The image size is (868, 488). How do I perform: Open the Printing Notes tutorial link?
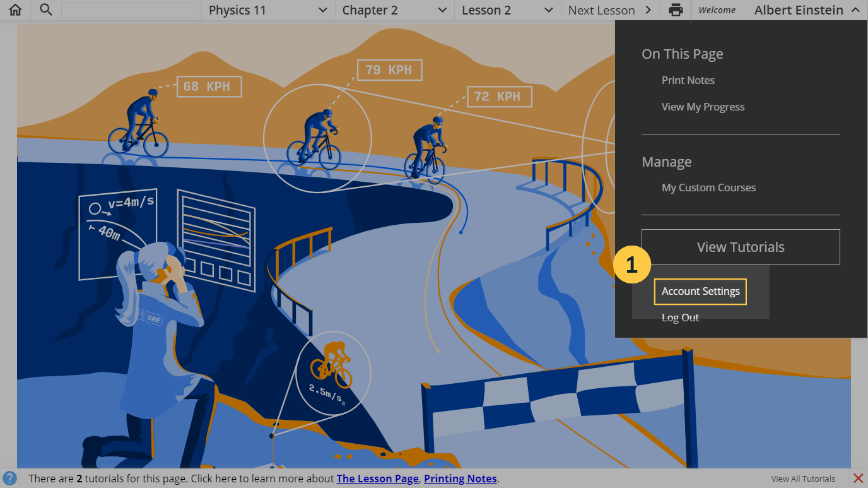coord(460,479)
